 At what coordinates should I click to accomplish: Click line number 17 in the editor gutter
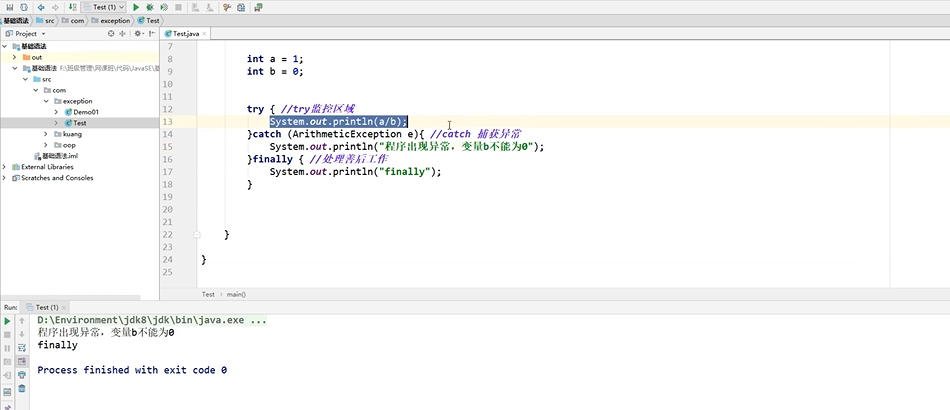click(168, 172)
